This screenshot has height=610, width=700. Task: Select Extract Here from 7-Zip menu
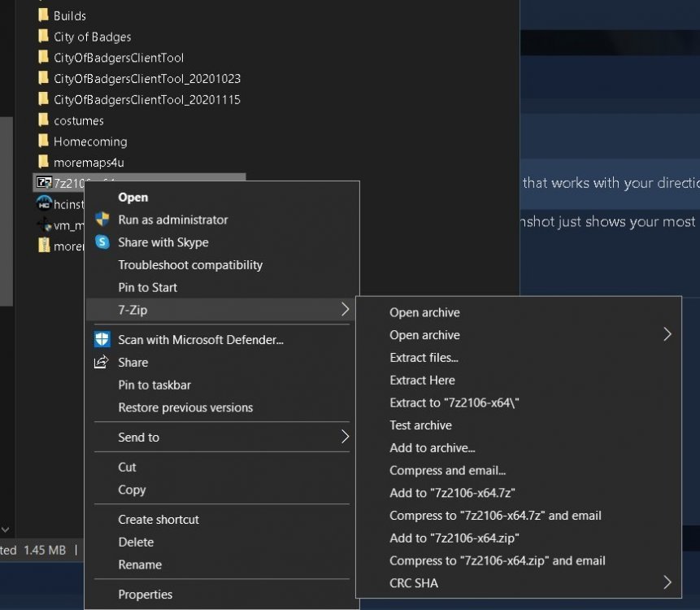point(422,380)
